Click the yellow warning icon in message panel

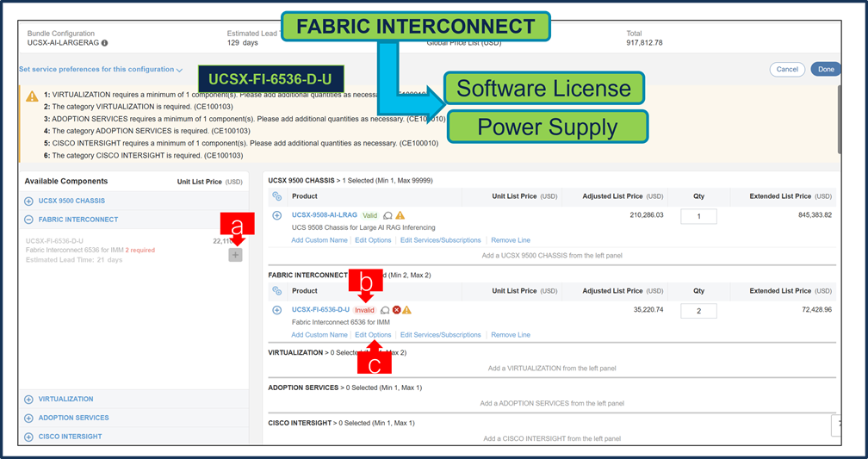point(32,96)
